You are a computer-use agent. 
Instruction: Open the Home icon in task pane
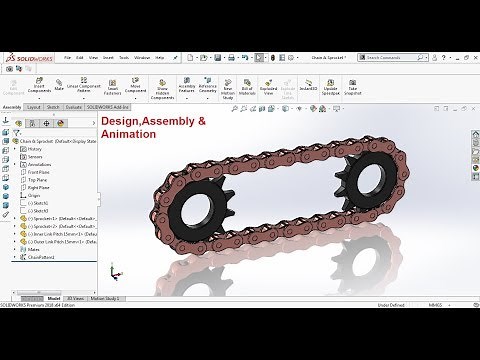tap(476, 134)
